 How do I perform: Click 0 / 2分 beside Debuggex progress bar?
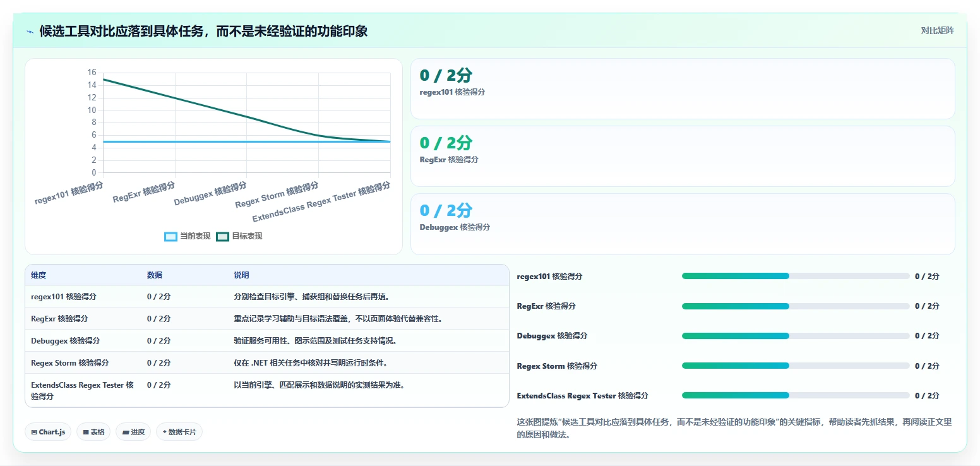[927, 336]
